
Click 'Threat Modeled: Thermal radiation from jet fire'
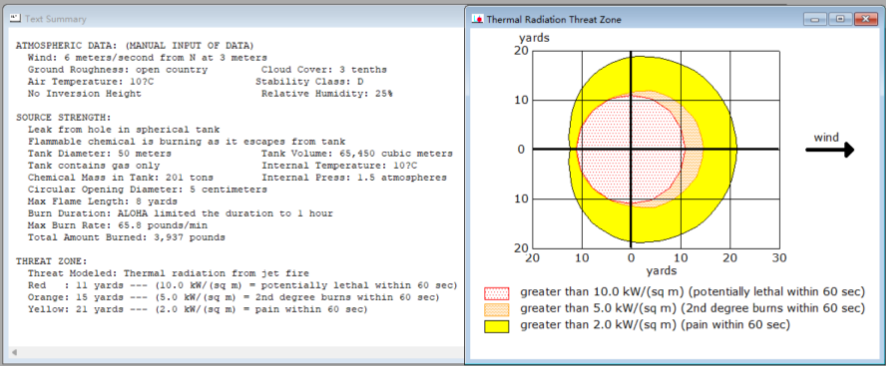click(168, 274)
